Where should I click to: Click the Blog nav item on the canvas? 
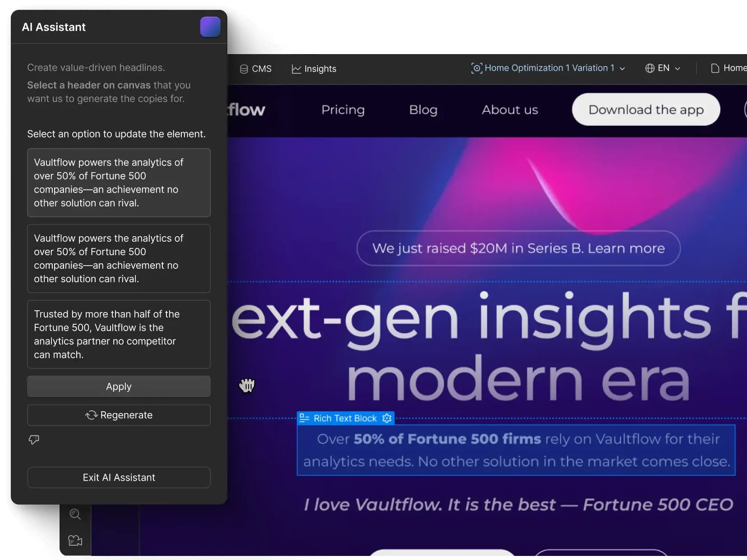tap(423, 110)
